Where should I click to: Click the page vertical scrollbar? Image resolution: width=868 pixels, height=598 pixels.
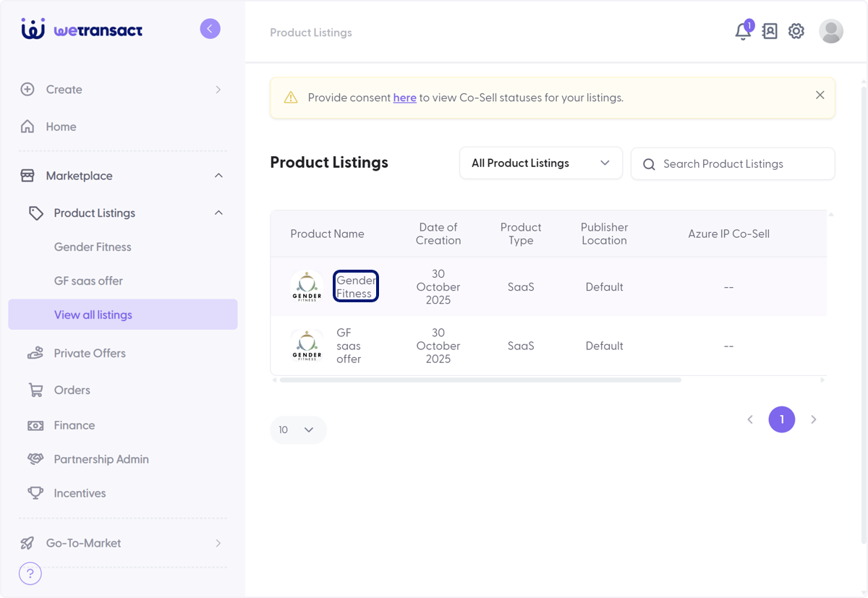(x=864, y=315)
